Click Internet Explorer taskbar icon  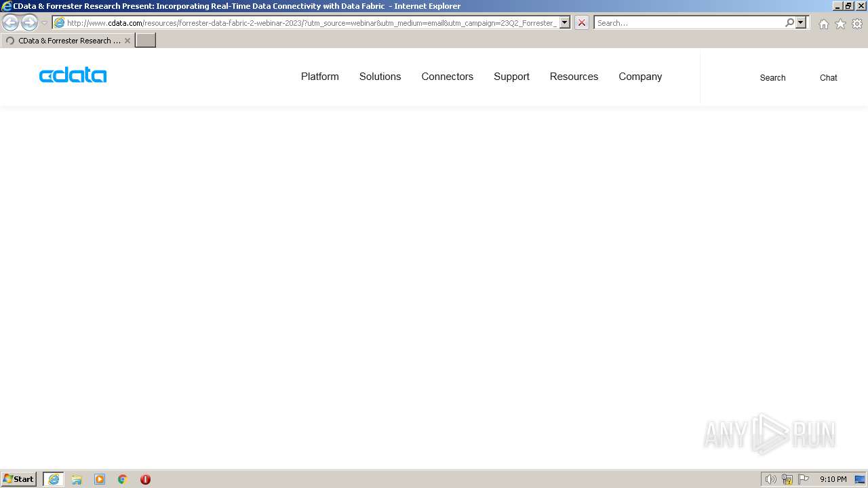(x=54, y=479)
